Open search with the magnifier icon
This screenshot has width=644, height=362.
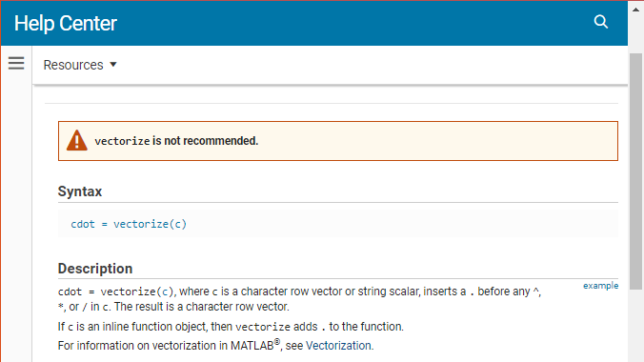pos(600,22)
